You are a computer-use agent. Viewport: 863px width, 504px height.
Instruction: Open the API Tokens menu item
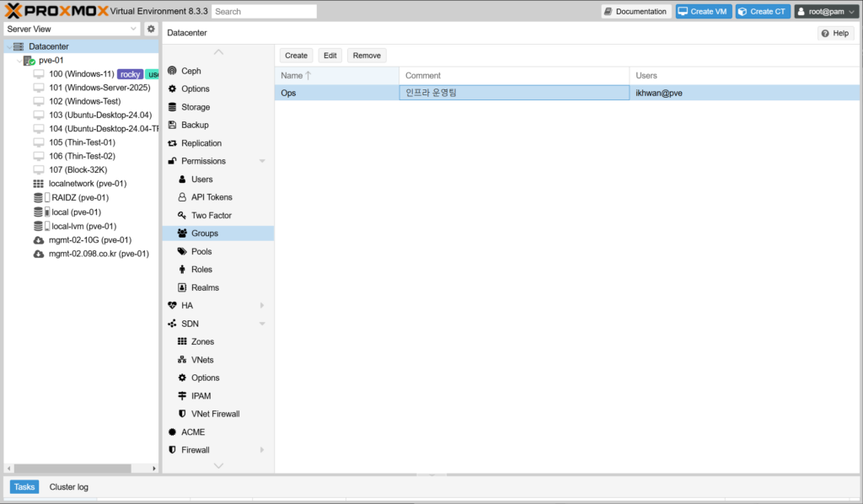coord(212,197)
